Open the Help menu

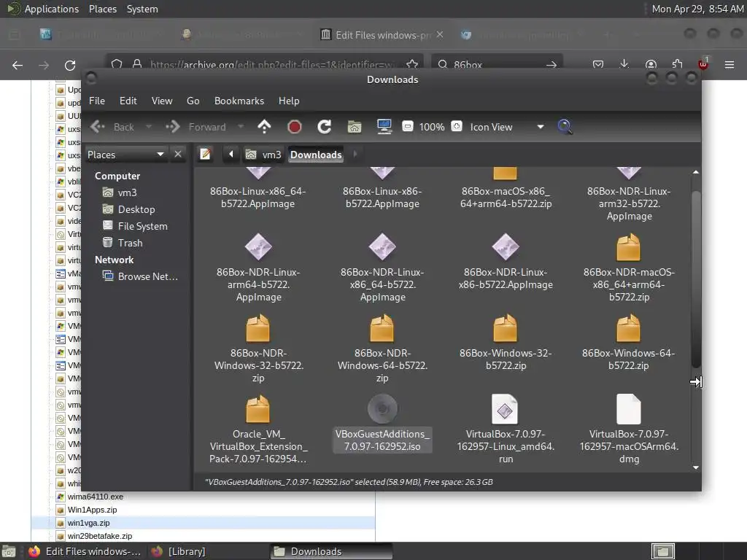[x=289, y=101]
